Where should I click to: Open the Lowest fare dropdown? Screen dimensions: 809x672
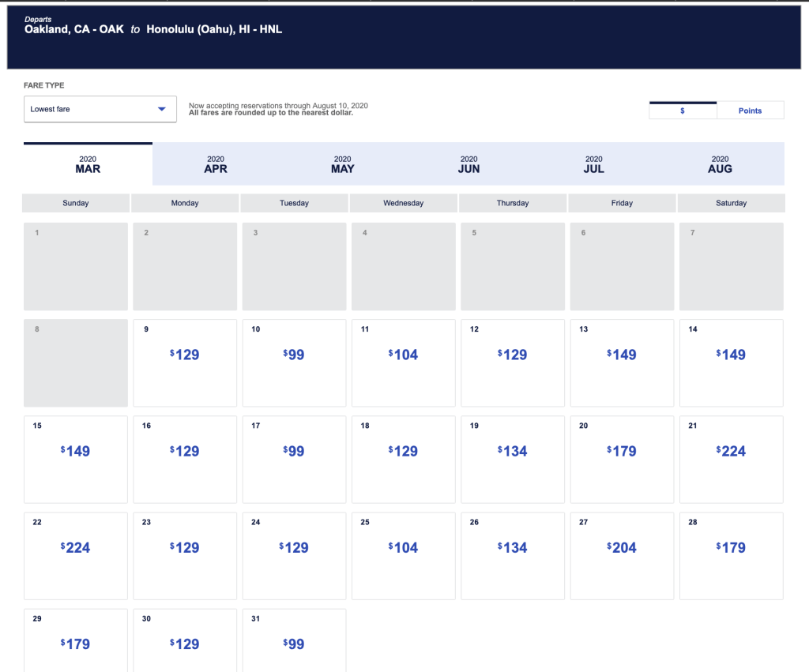pyautogui.click(x=100, y=109)
